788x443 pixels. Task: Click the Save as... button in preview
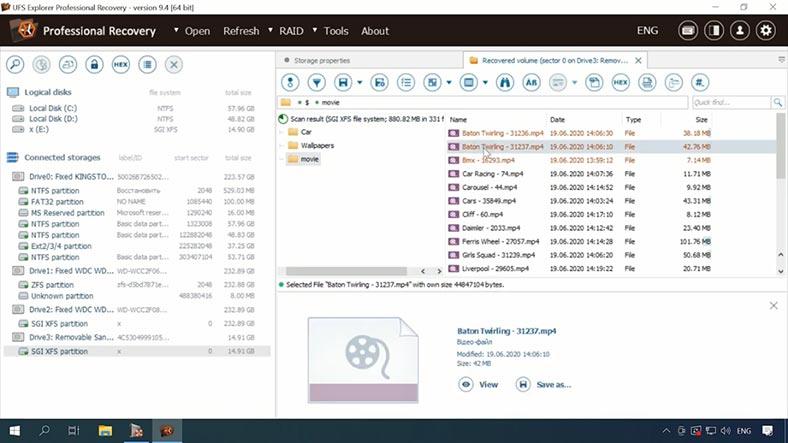coord(544,385)
